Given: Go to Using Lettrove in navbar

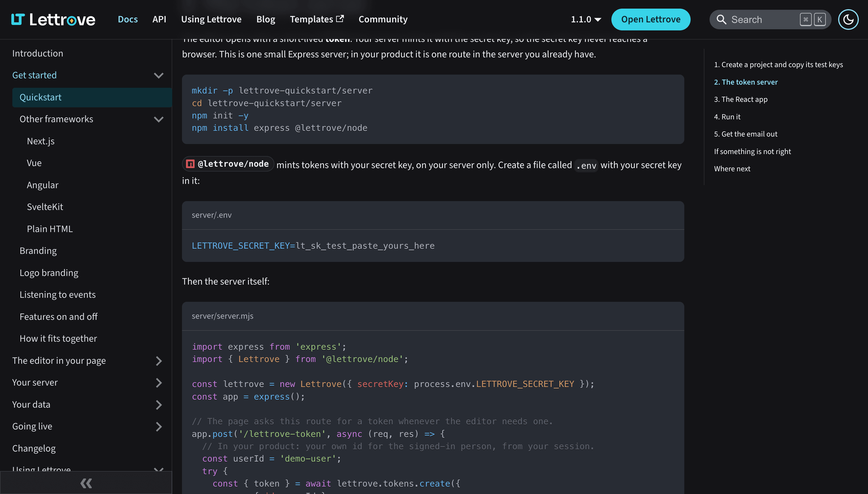Looking at the screenshot, I should [211, 19].
